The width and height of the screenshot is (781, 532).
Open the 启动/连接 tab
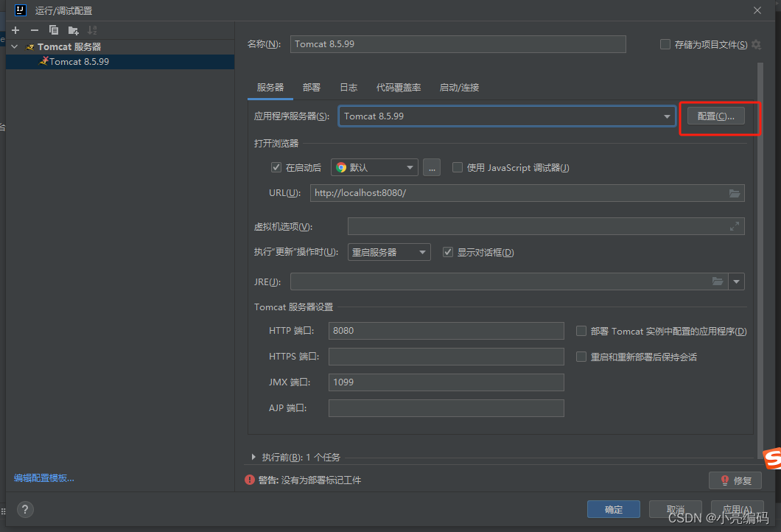[x=459, y=88]
